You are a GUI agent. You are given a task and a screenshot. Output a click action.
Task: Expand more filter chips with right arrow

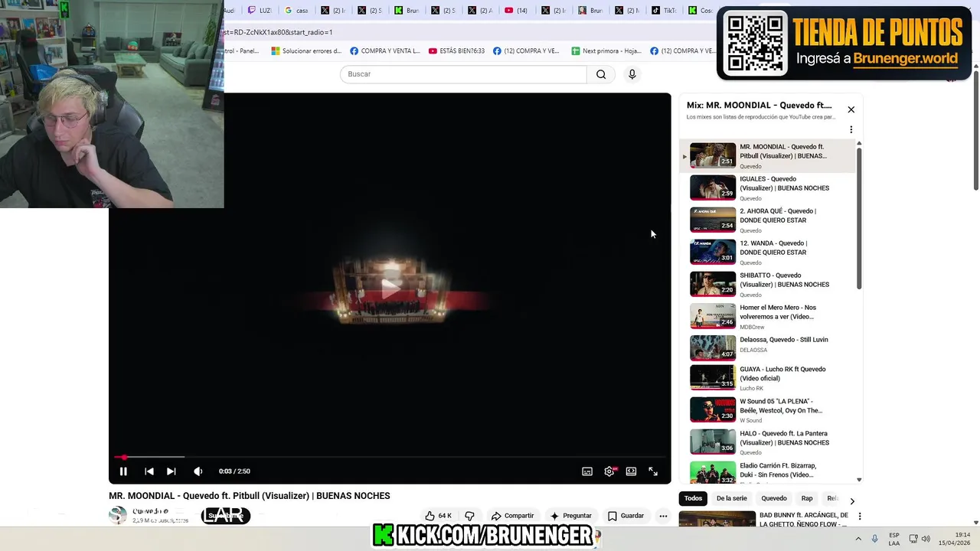(x=852, y=501)
